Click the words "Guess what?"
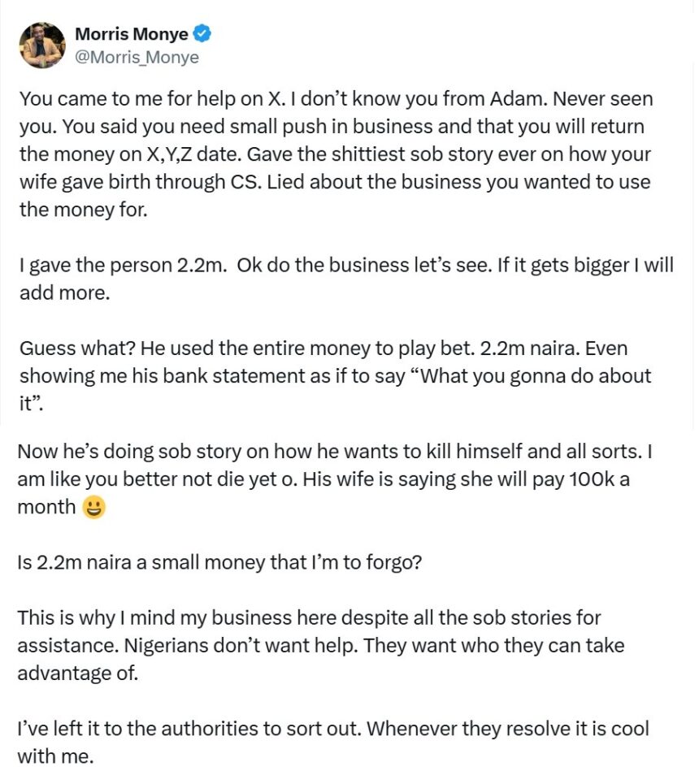 75,349
